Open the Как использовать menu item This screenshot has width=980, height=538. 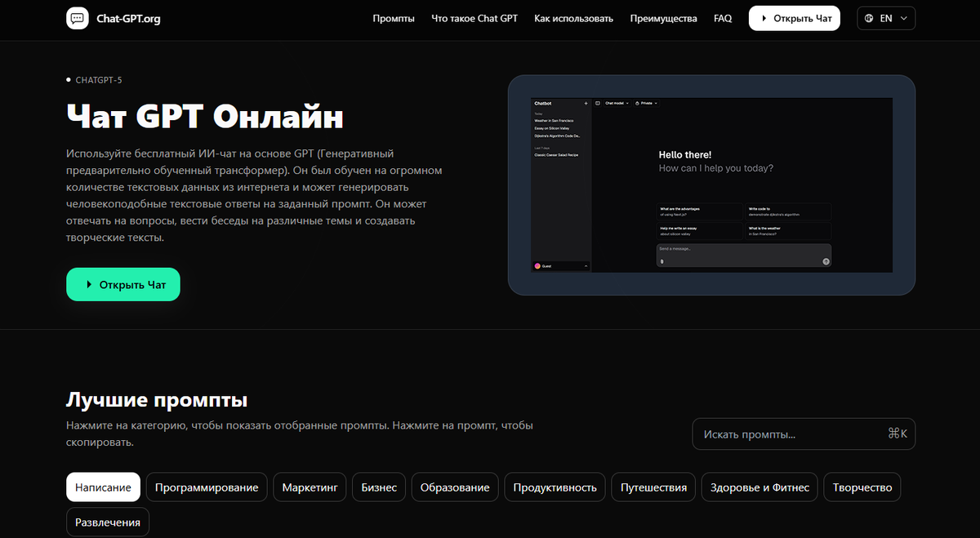click(x=574, y=18)
